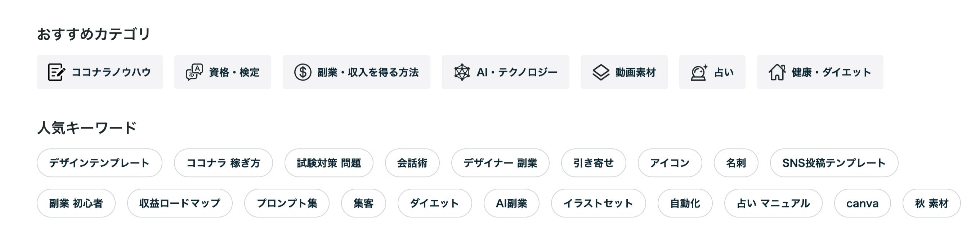Screen dimensions: 980x229
Task: Click the crystal ball icon for 占い
Action: [x=699, y=72]
